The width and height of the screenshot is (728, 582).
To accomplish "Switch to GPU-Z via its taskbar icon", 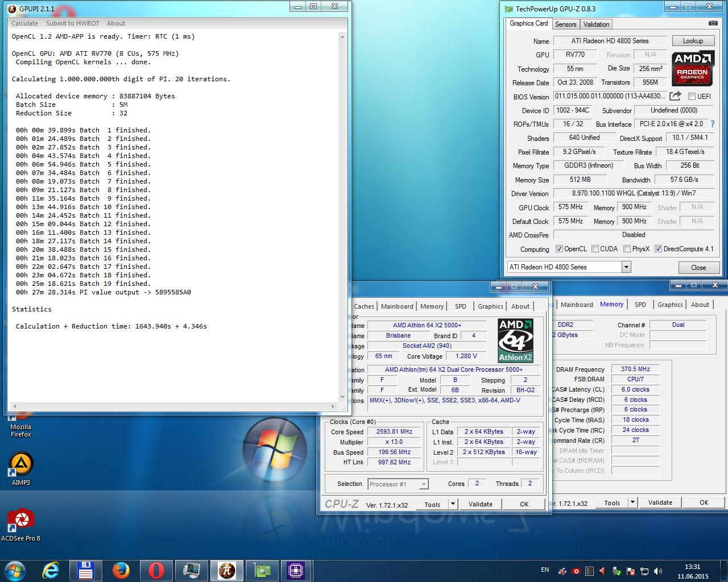I will 262,570.
